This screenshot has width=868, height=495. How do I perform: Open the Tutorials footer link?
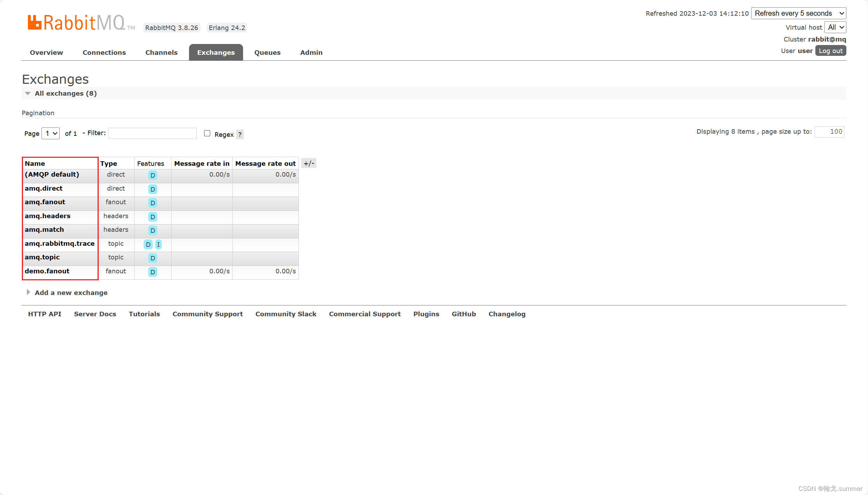pyautogui.click(x=144, y=314)
